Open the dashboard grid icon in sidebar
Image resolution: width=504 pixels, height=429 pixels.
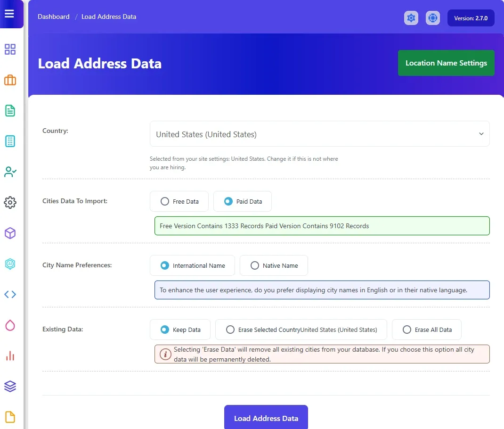click(10, 49)
